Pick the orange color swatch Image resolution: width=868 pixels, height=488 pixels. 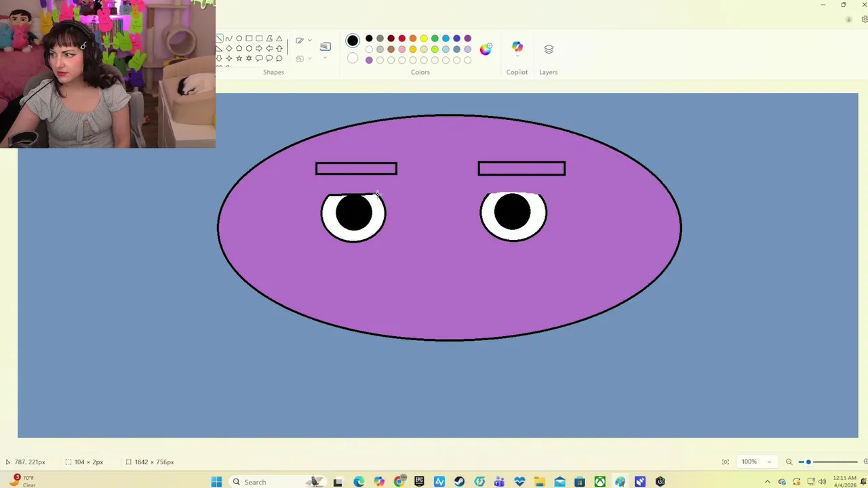click(412, 39)
